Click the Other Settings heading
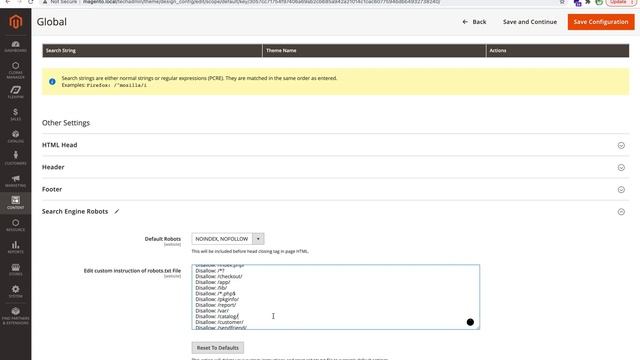This screenshot has width=640, height=360. tap(66, 123)
